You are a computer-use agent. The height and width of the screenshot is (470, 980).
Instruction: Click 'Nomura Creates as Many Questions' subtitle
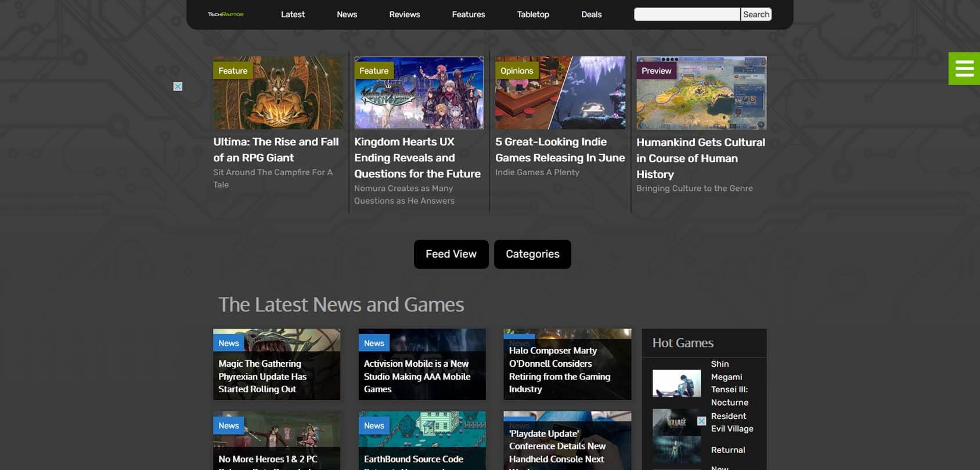[404, 194]
